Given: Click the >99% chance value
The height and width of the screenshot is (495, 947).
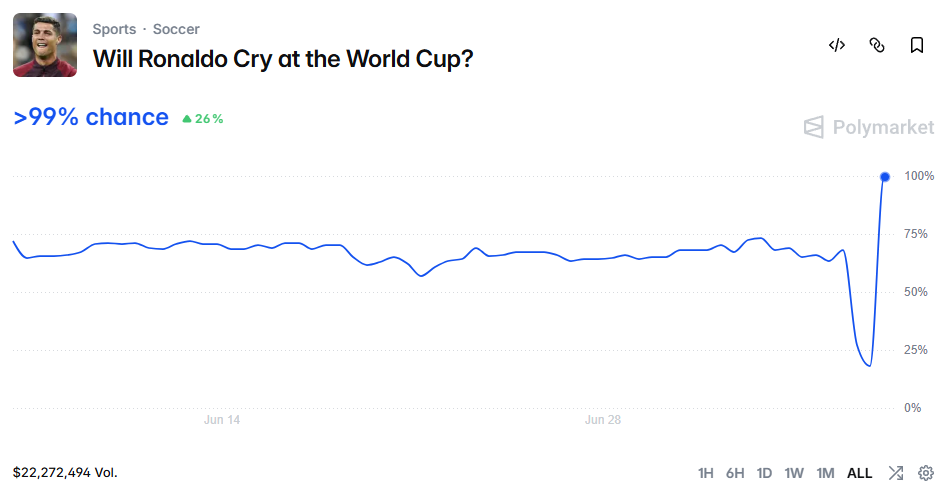Looking at the screenshot, I should pyautogui.click(x=91, y=117).
